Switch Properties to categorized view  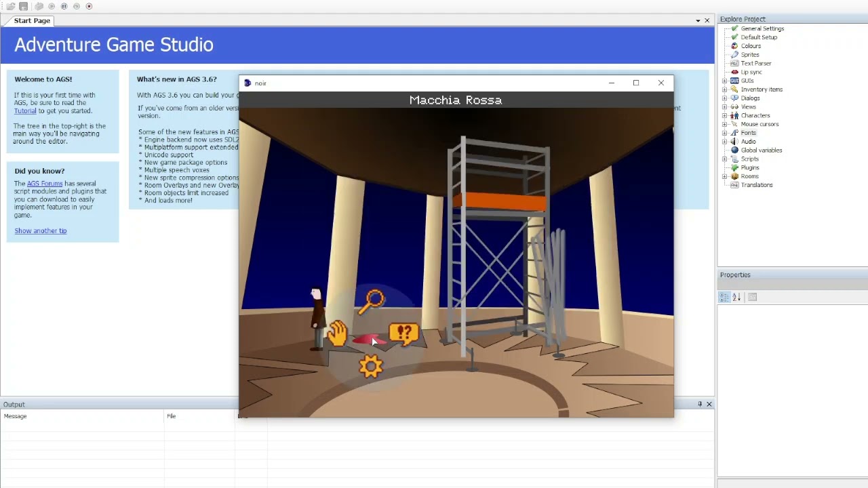(x=724, y=298)
